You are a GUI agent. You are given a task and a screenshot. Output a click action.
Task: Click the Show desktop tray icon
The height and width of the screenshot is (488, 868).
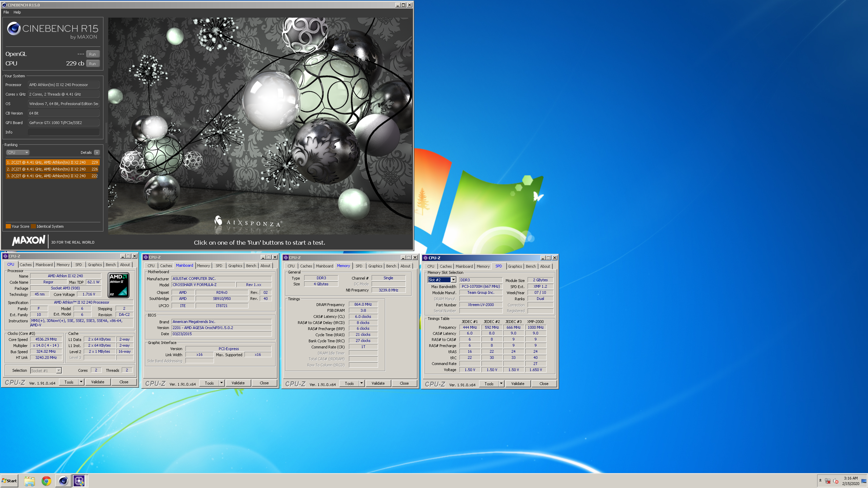864,481
